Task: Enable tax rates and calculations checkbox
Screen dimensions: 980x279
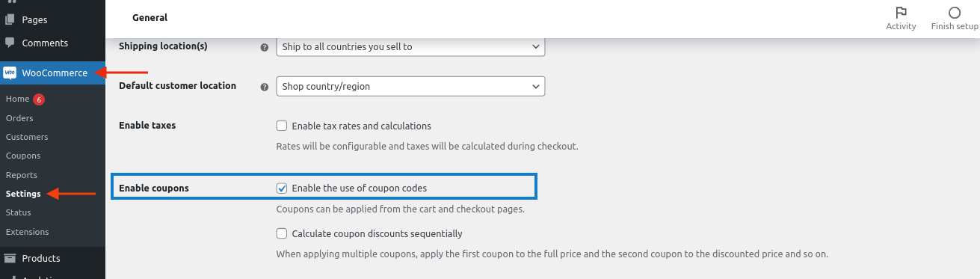Action: (282, 126)
